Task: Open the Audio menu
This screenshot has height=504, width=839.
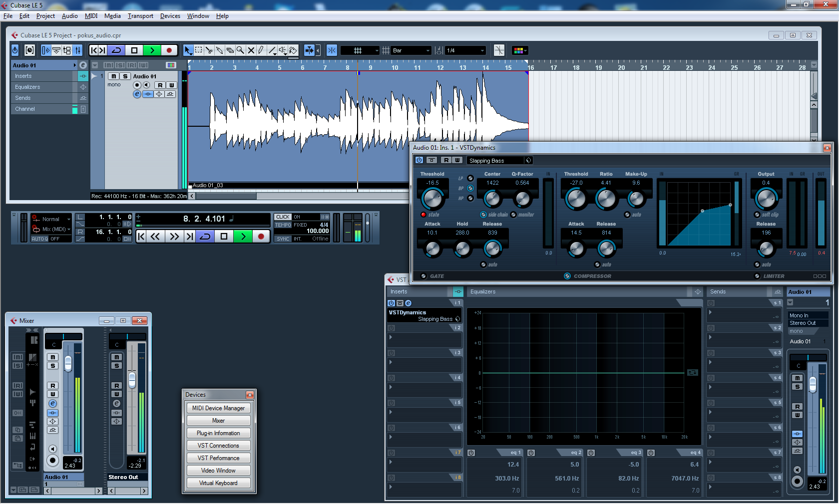Action: (x=69, y=16)
